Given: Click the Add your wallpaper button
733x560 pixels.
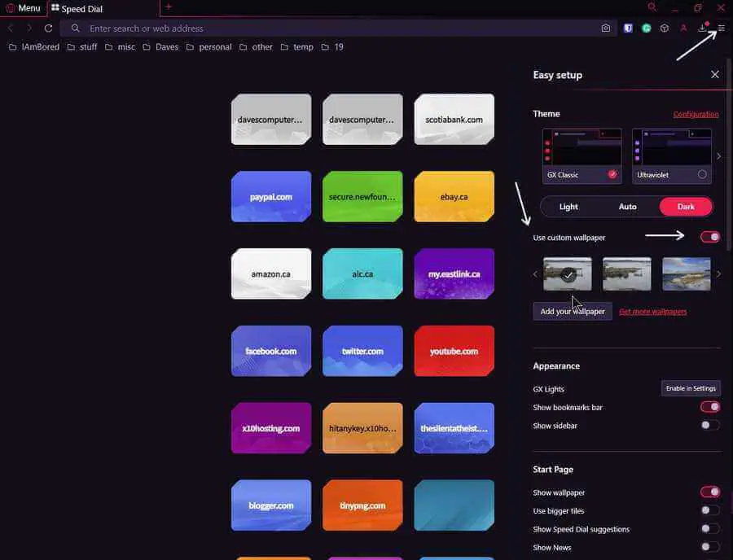Looking at the screenshot, I should [x=573, y=312].
